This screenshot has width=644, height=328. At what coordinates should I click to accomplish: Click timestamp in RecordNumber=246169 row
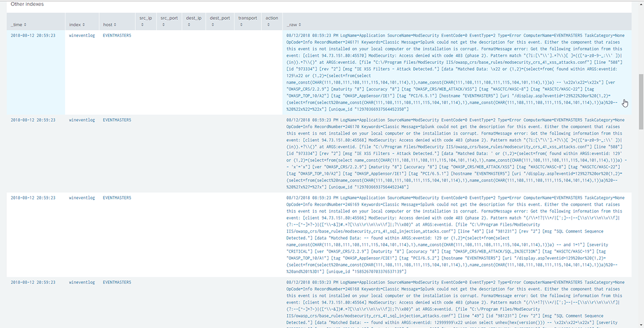(x=33, y=198)
